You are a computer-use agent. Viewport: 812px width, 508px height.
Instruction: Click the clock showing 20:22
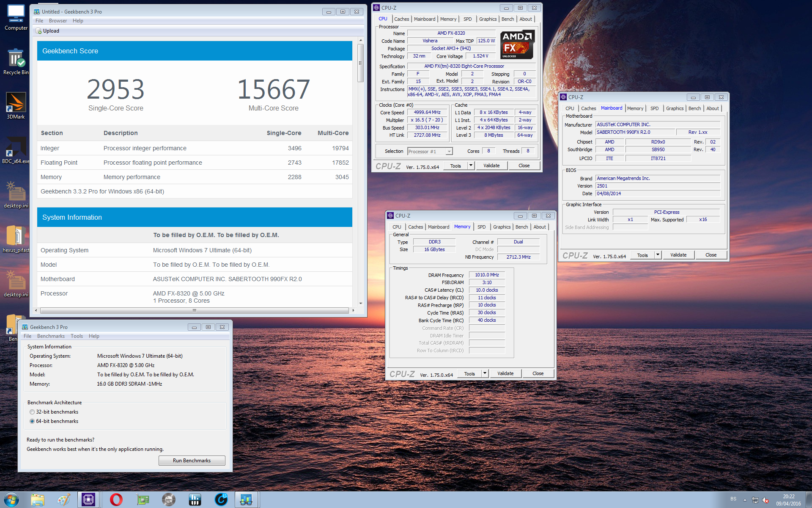[x=788, y=497]
